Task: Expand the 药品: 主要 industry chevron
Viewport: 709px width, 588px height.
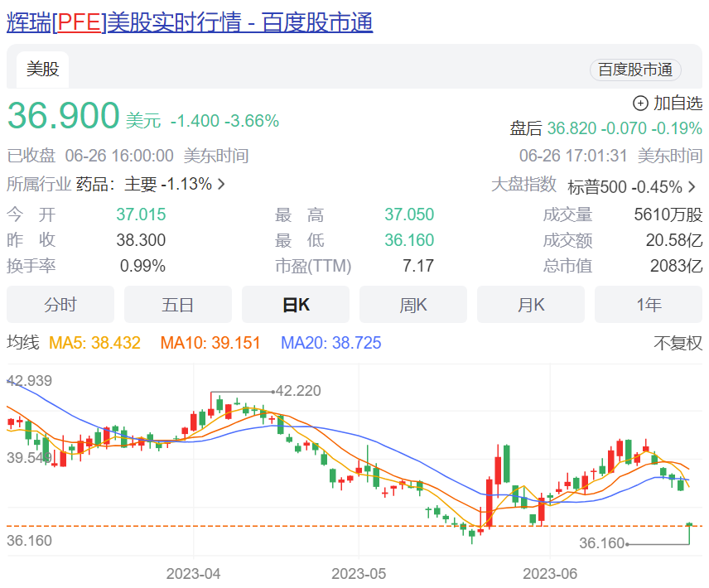Action: click(221, 184)
